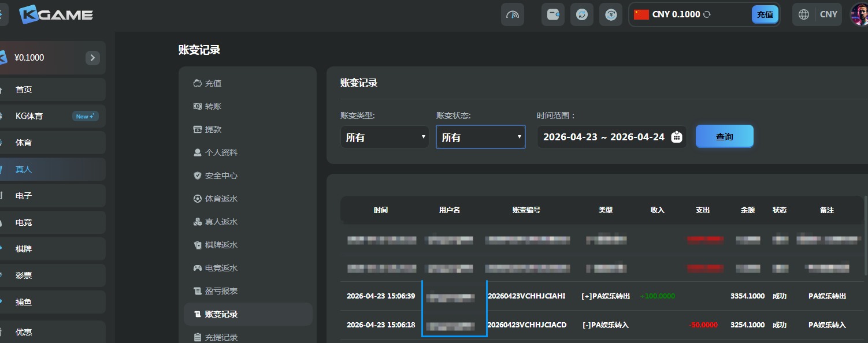Click timestamp 2026-04-23 15:06:18
This screenshot has width=868, height=343.
[381, 325]
